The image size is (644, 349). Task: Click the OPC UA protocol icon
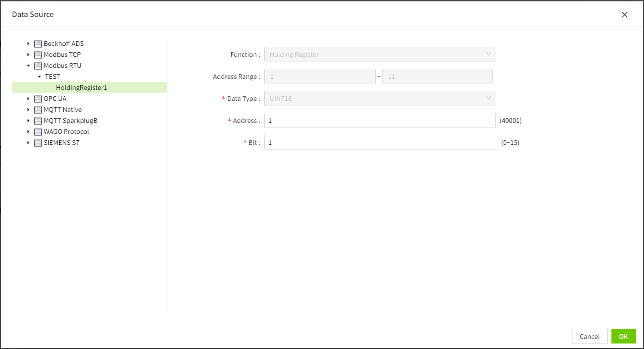(x=38, y=99)
